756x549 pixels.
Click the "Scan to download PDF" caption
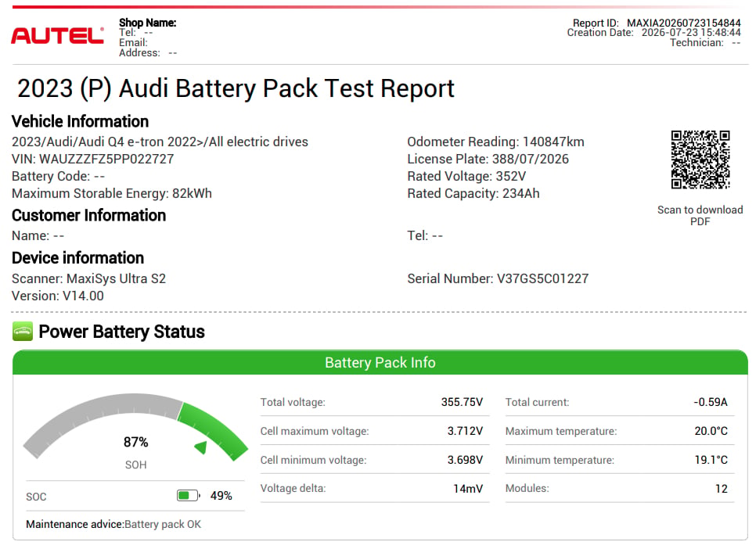click(x=700, y=215)
